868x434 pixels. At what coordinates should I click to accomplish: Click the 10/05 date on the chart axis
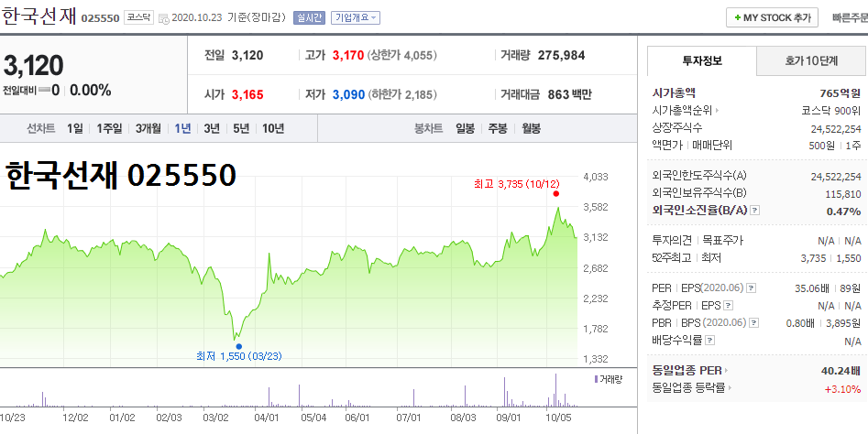point(558,417)
